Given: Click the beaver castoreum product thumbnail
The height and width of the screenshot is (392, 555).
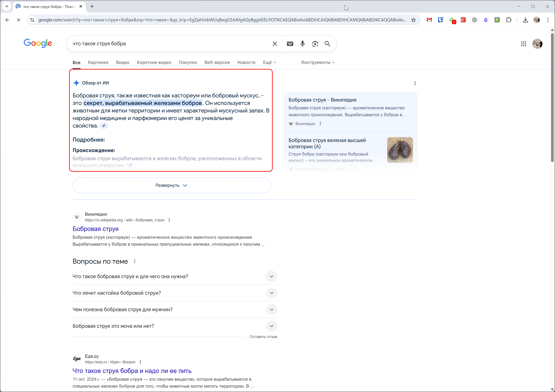Looking at the screenshot, I should [400, 150].
